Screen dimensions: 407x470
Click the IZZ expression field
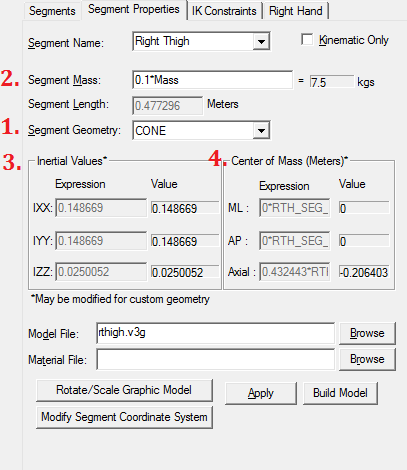[101, 272]
